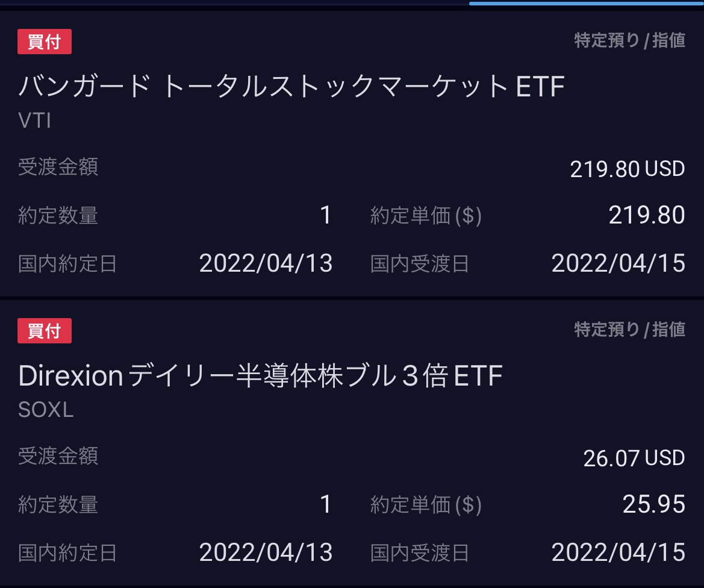This screenshot has height=588, width=704.
Task: Select the 受渡金額 value 26.07 USD
Action: click(x=633, y=458)
